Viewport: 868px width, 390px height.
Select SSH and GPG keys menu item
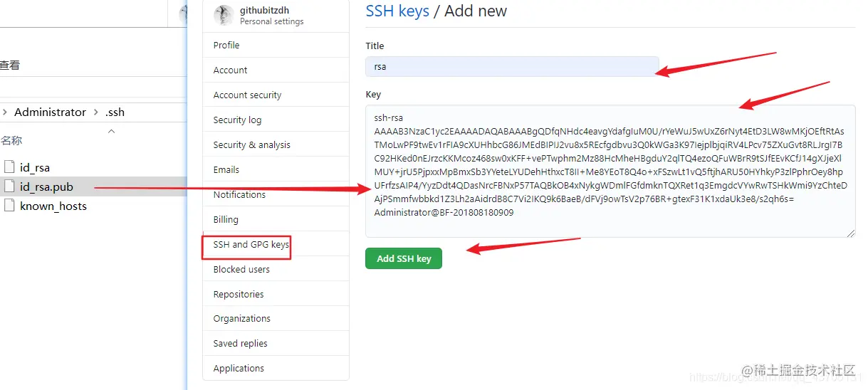251,244
